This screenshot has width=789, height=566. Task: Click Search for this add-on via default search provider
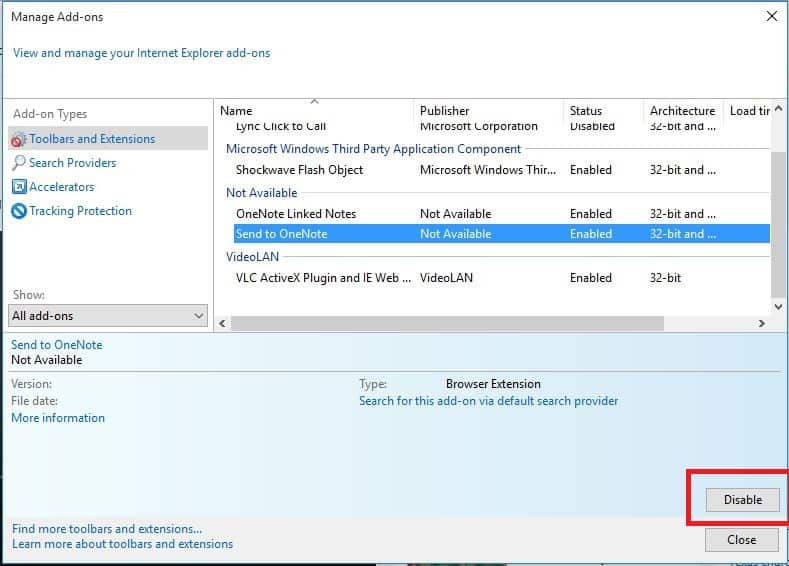[x=488, y=401]
